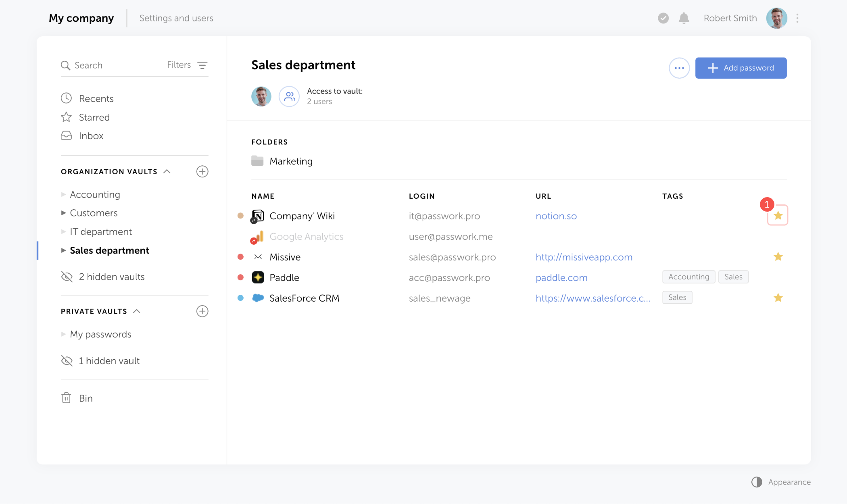Click the Notion icon for Company' Wiki
This screenshot has width=847, height=504.
click(x=258, y=216)
